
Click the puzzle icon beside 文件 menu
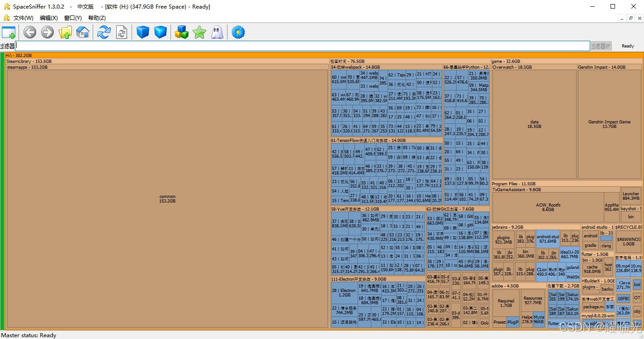pyautogui.click(x=6, y=18)
